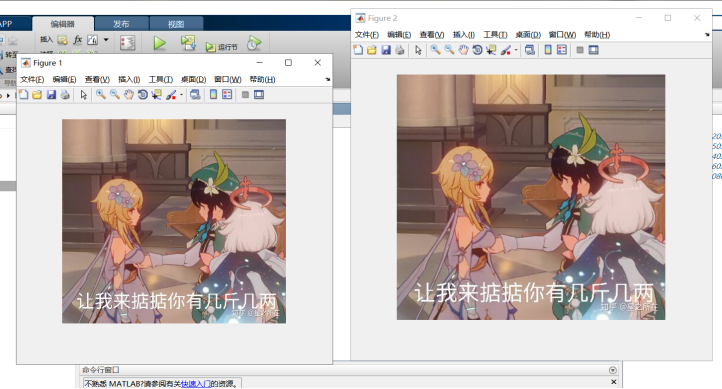722x389 pixels.
Task: Open 桌面(D) menu in Figure 1
Action: coord(193,80)
